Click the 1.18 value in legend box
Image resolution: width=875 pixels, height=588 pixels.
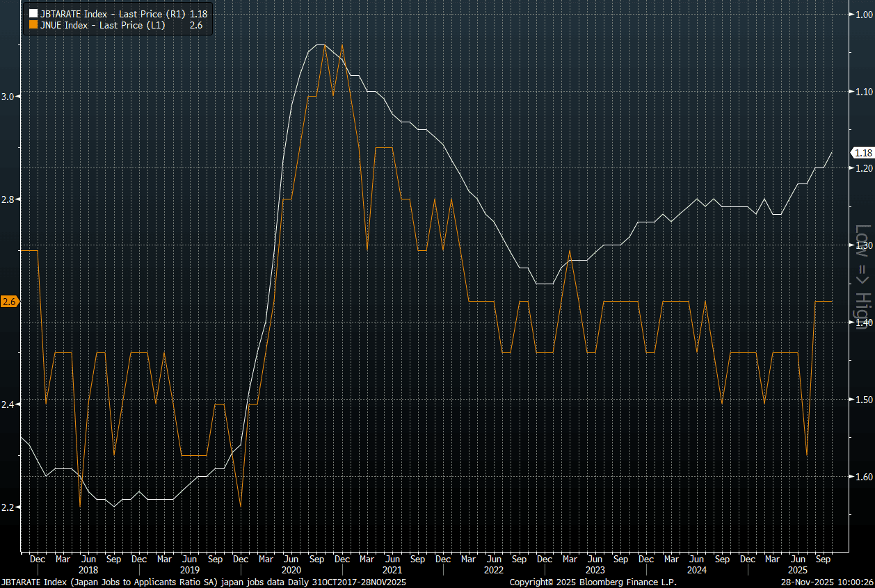click(198, 13)
